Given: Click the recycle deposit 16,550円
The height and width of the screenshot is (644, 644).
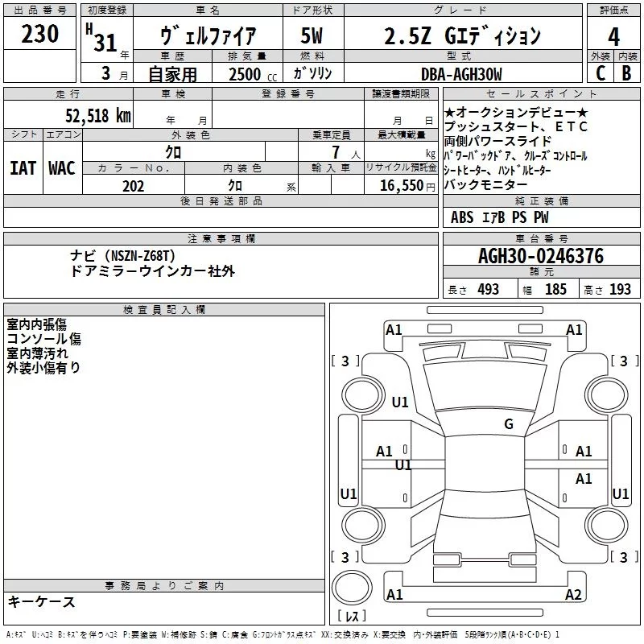Looking at the screenshot, I should 407,186.
